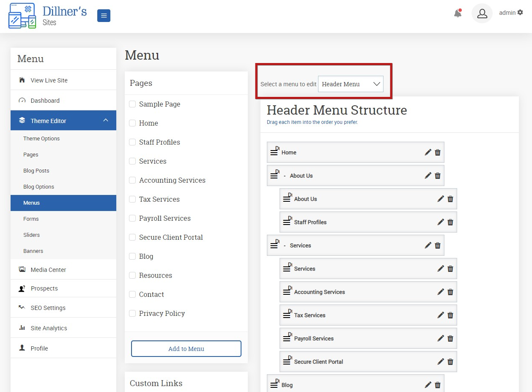Open Site Analytics page

point(63,328)
